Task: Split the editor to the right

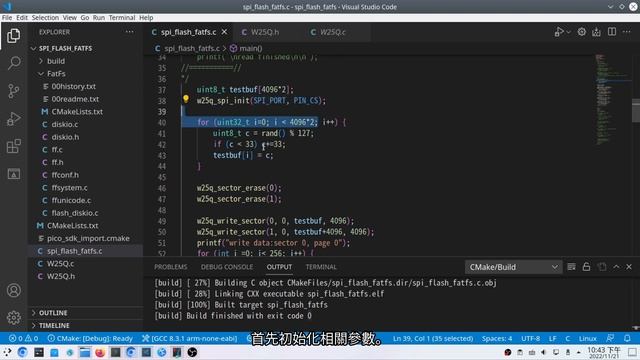Action: point(612,32)
